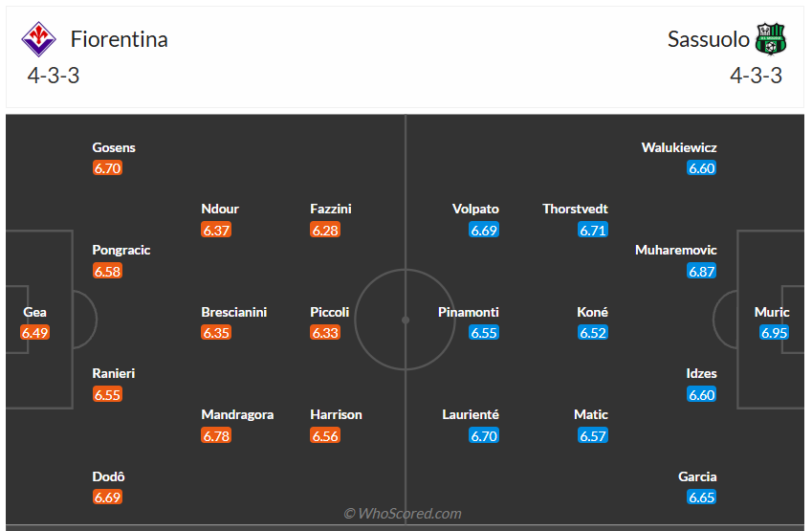Open the Fiorentina team name link
The width and height of the screenshot is (812, 531).
(119, 39)
